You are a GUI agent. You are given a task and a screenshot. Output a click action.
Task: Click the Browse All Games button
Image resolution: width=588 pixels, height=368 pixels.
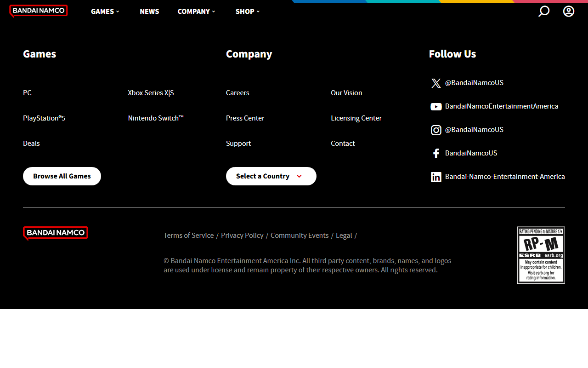62,176
